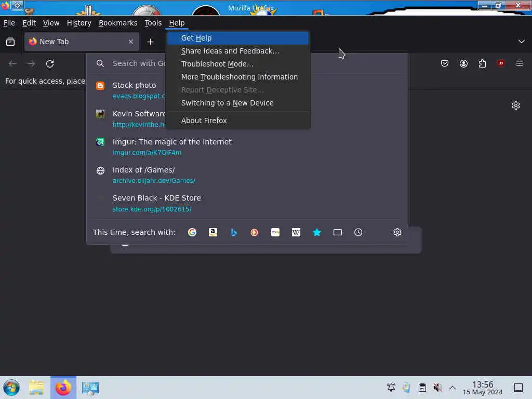Reload the current page
Viewport: 532px width, 399px height.
(50, 64)
